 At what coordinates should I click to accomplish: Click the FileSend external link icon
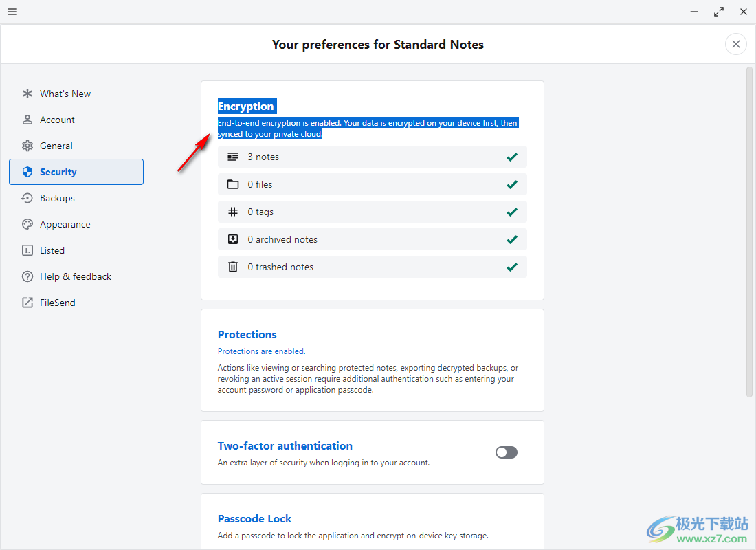[27, 302]
